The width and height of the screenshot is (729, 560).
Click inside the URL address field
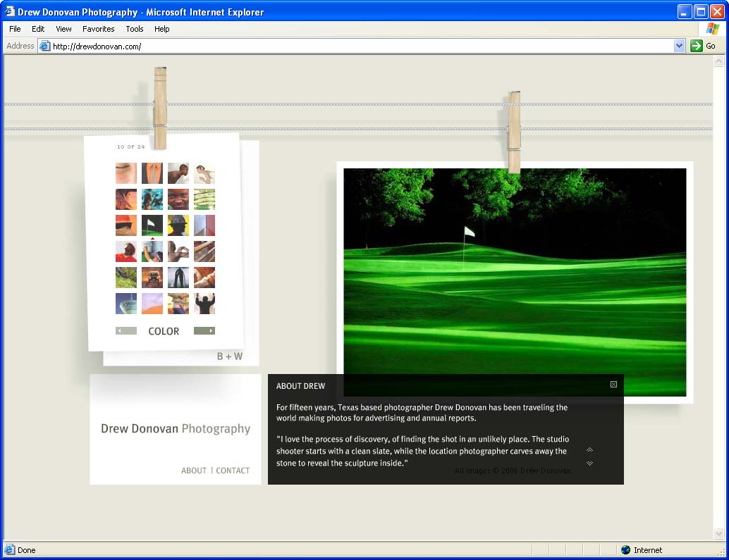(353, 46)
